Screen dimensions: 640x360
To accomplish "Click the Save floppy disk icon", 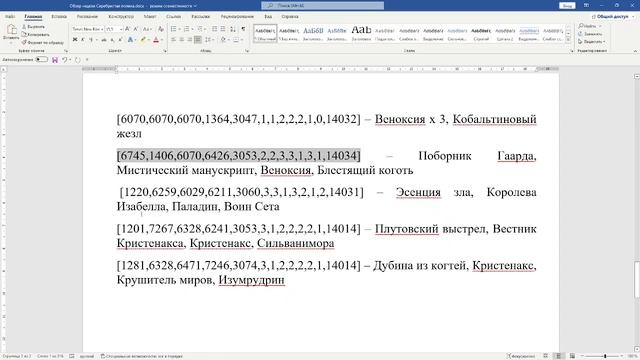I will point(55,60).
